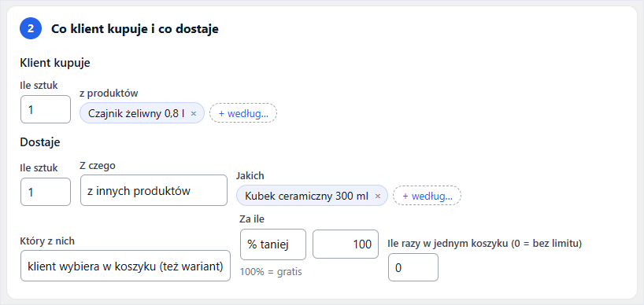Focus the Ile sztuk field under Klient kupuje
This screenshot has width=644, height=305.
click(x=46, y=109)
